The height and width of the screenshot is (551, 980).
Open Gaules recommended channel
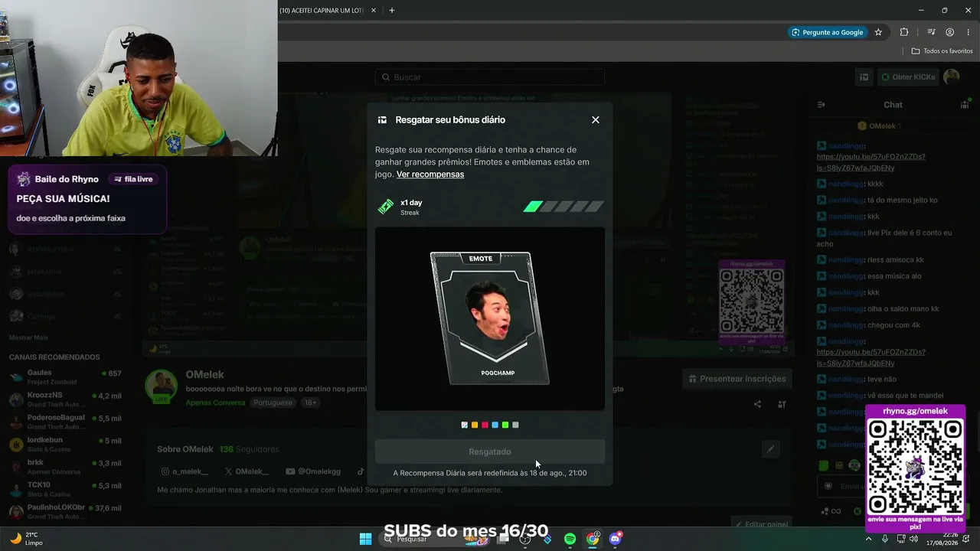point(65,377)
